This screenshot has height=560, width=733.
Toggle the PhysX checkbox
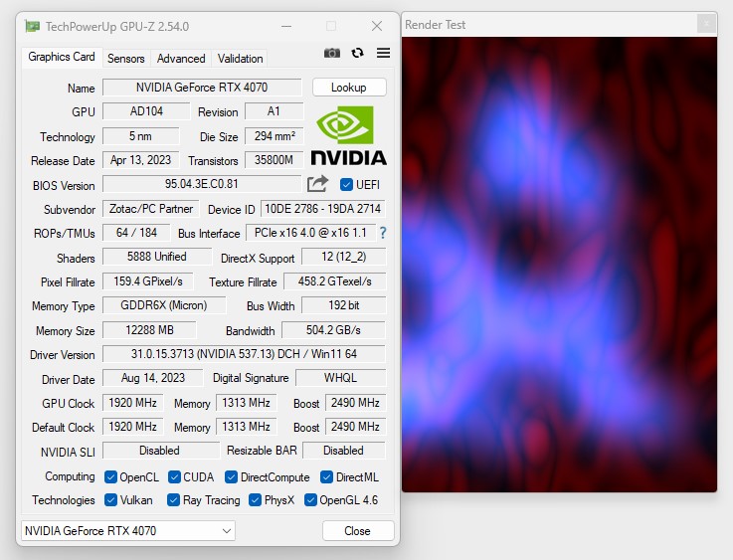point(255,499)
